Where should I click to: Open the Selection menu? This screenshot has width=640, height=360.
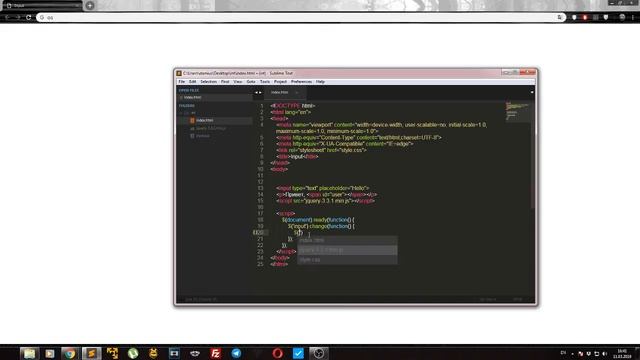(x=209, y=82)
